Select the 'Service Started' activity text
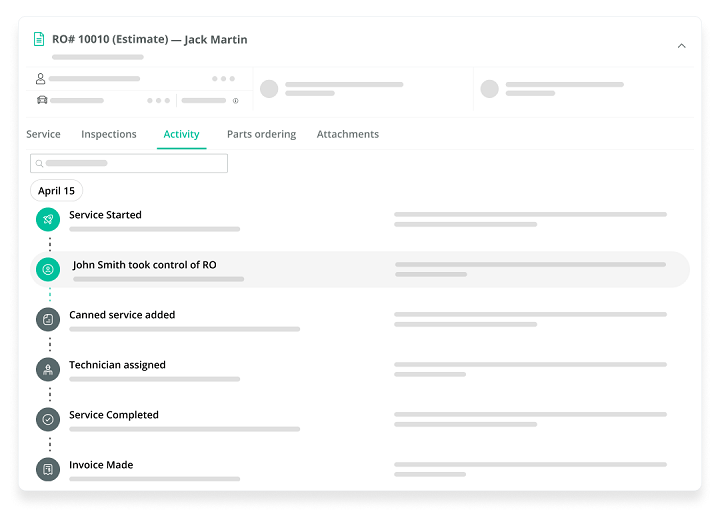 tap(105, 215)
